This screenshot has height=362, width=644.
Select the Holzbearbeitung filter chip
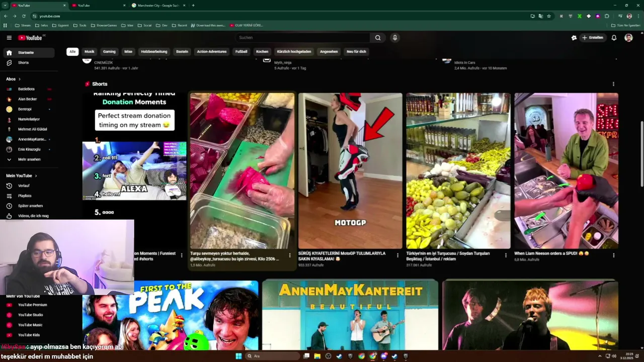[x=154, y=52]
